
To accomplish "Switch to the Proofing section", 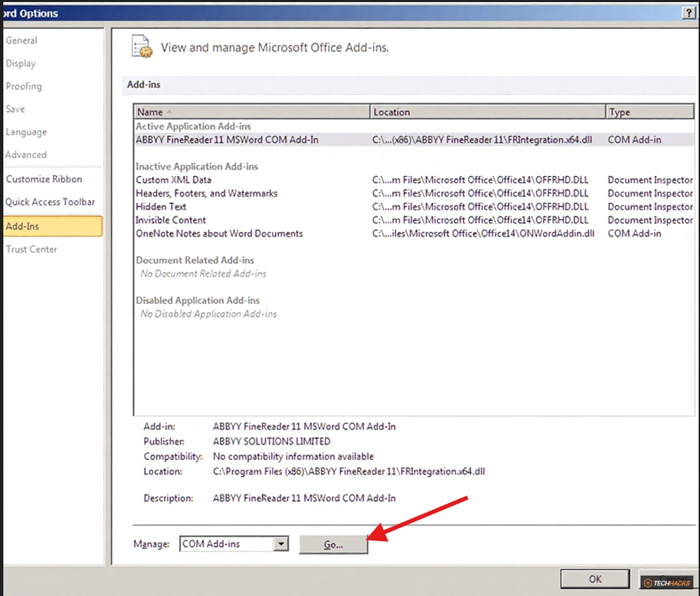I will pos(23,86).
